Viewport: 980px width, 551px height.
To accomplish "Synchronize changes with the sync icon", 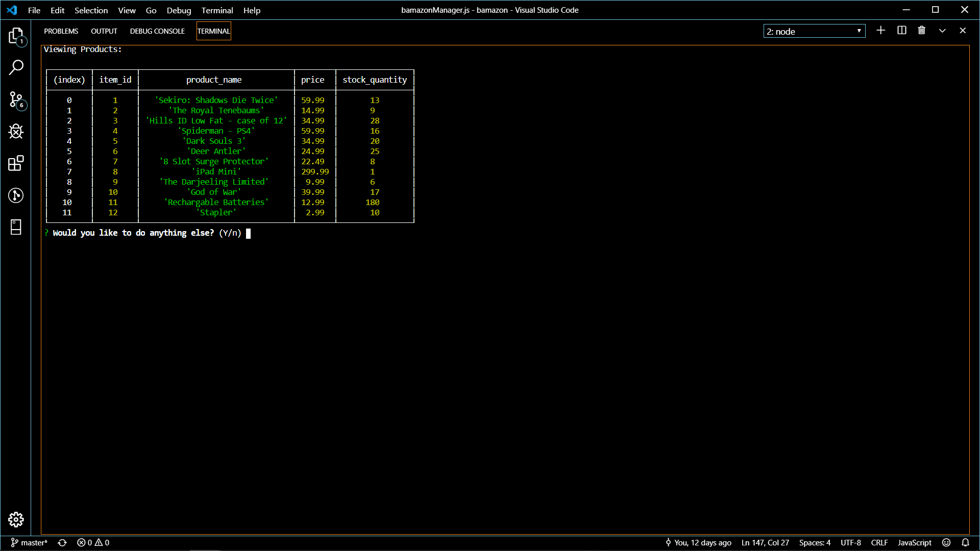I will (62, 542).
